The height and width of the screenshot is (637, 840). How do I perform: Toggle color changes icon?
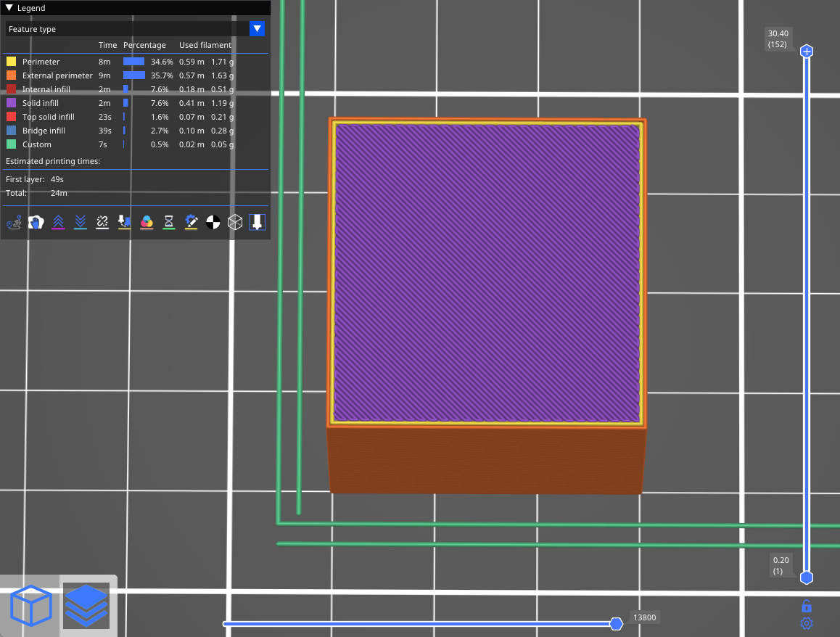pos(147,223)
